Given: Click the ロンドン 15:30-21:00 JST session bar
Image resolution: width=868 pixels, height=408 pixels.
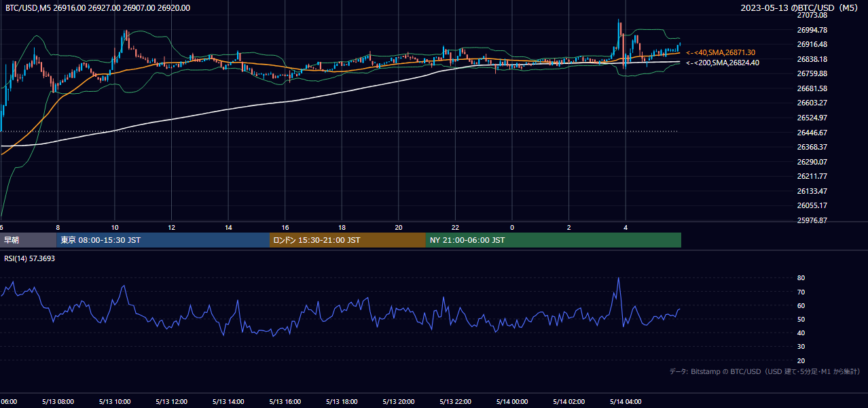Looking at the screenshot, I should [x=348, y=240].
